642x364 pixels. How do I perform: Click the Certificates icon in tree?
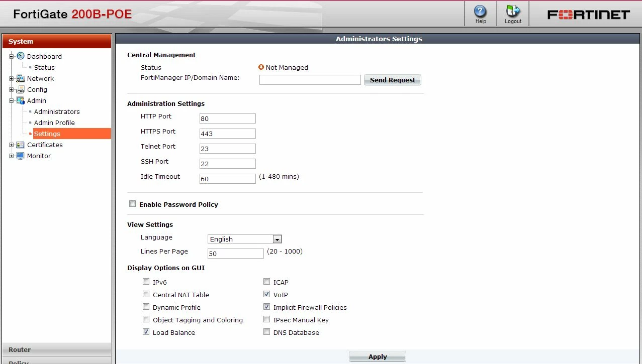click(21, 145)
